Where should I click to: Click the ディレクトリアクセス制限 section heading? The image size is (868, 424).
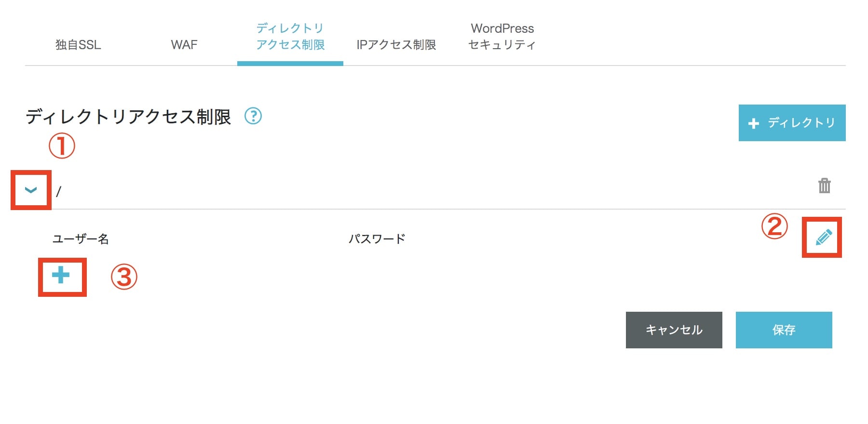click(128, 117)
